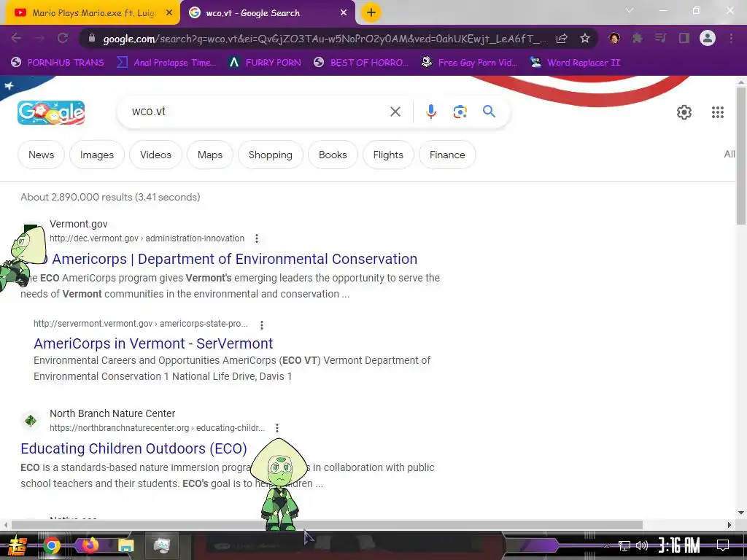Open options for the Vermont.gov result
The height and width of the screenshot is (560, 747).
click(x=257, y=238)
